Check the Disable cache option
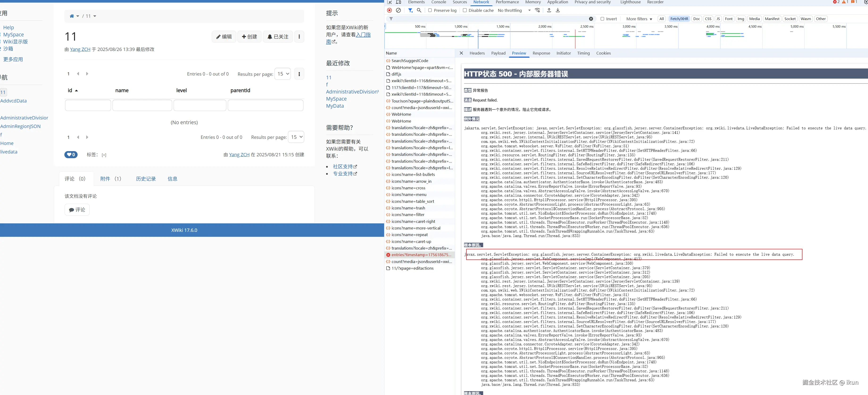Image resolution: width=868 pixels, height=395 pixels. (x=465, y=10)
